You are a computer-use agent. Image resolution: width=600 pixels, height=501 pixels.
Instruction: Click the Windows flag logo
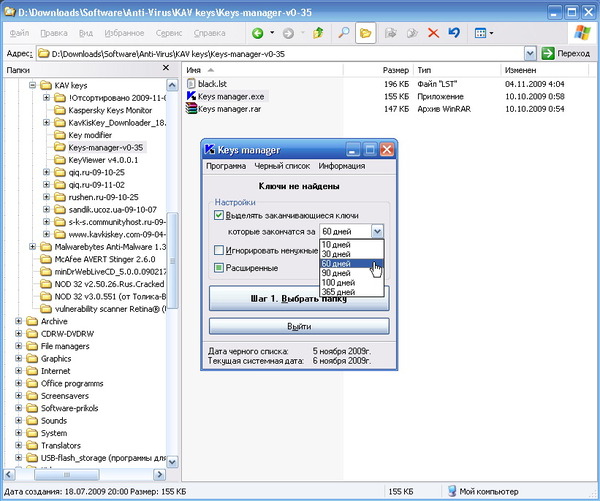582,33
